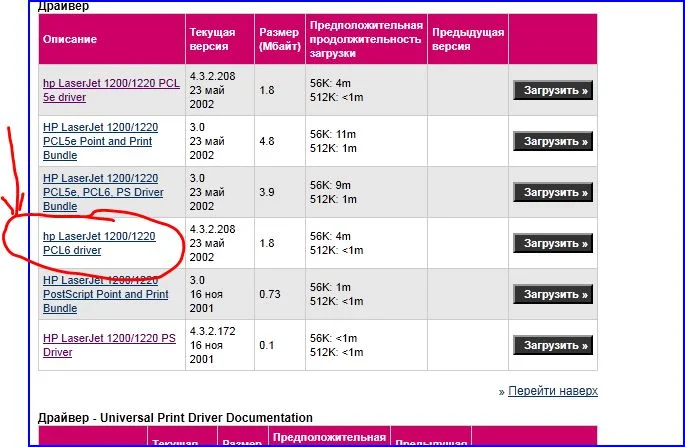Click Загрузить for the PCL 5e driver

click(553, 90)
